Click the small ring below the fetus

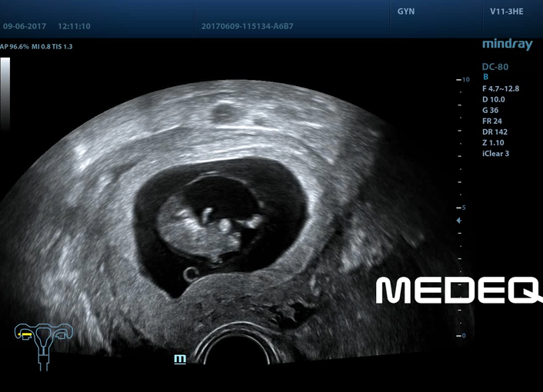[189, 273]
